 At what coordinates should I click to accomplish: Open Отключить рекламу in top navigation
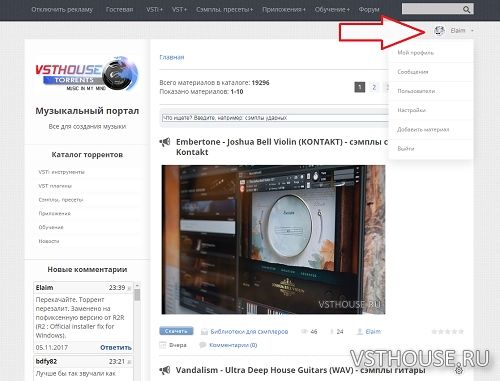[62, 9]
